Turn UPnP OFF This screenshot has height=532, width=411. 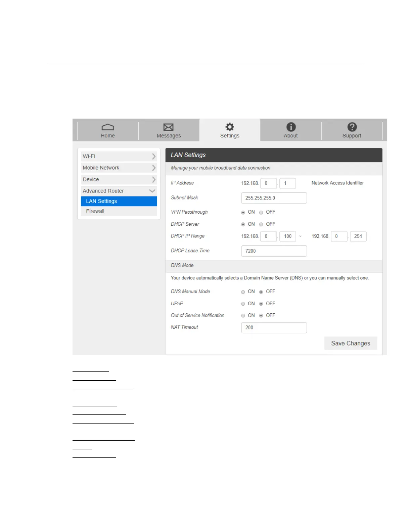(261, 304)
